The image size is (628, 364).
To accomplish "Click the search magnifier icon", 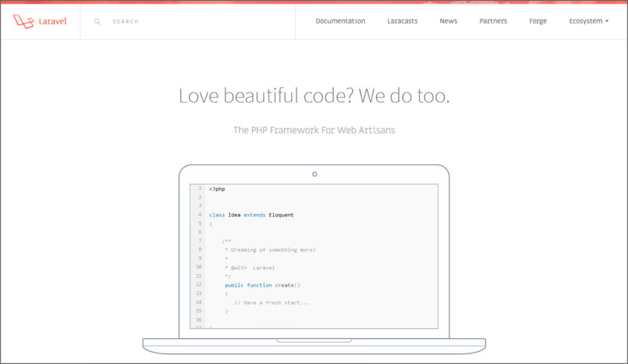I will tap(98, 21).
